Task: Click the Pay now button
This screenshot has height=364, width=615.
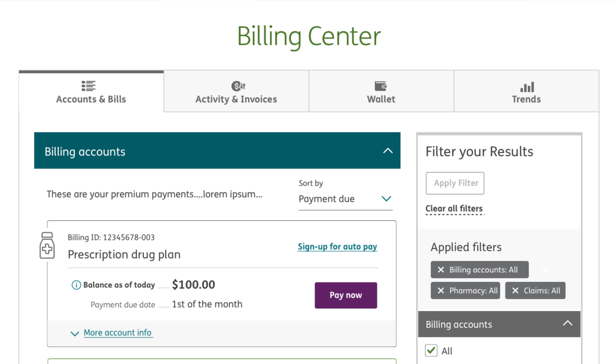Action: 346,295
